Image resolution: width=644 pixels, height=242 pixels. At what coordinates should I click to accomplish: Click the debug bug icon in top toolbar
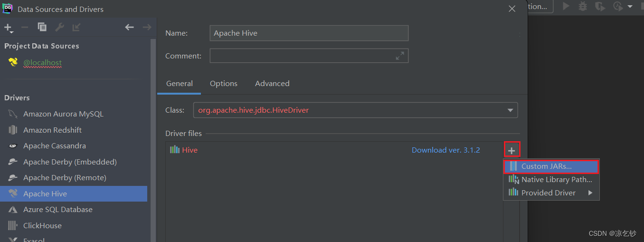tap(583, 6)
